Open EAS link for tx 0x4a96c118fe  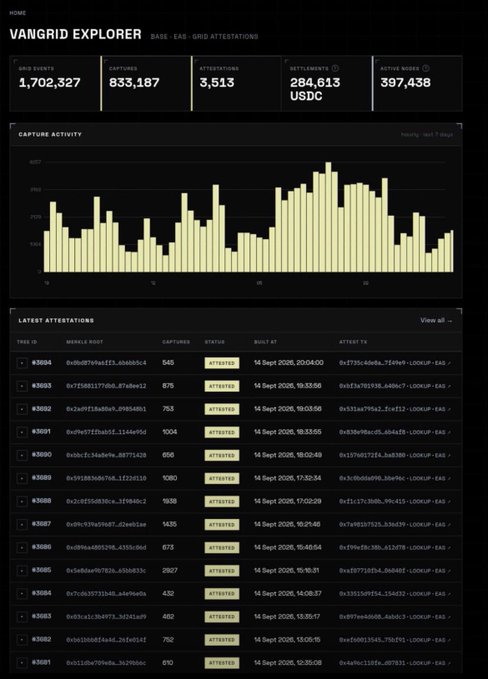pyautogui.click(x=443, y=663)
